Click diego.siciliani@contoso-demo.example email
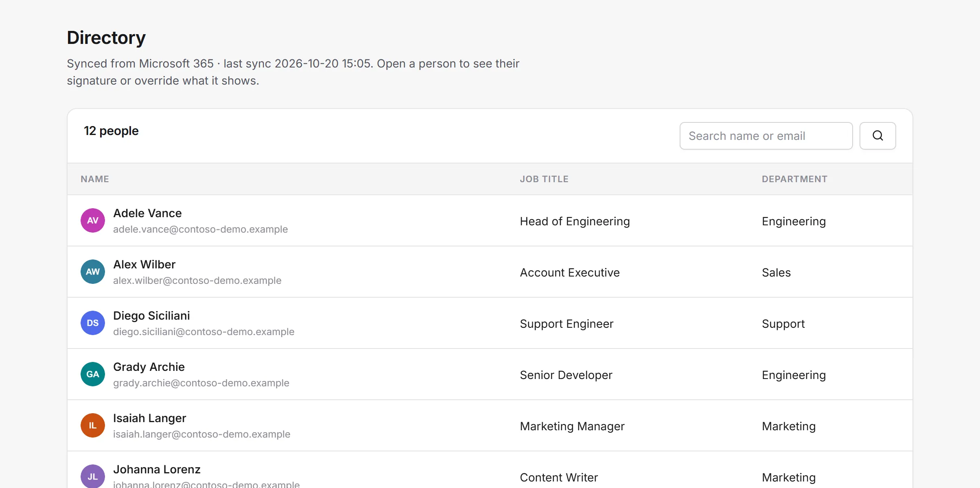Screen dimensions: 980x488 pyautogui.click(x=203, y=332)
